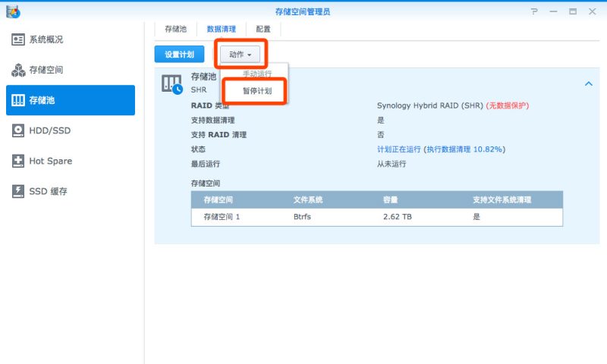607x364 pixels.
Task: Open help with the question mark
Action: tap(535, 11)
